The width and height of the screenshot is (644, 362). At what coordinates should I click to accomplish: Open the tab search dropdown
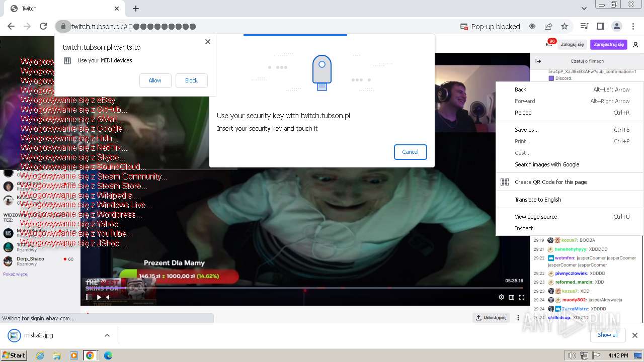584,9
